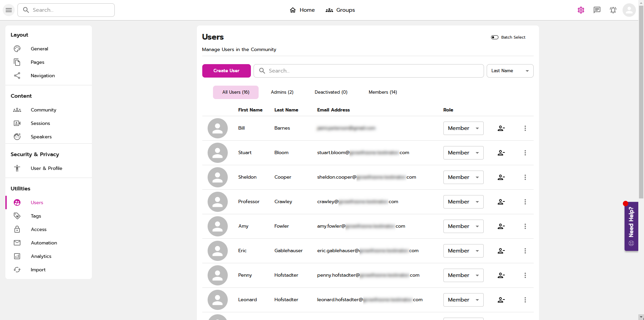Click profile avatar icon in top bar

pyautogui.click(x=629, y=10)
